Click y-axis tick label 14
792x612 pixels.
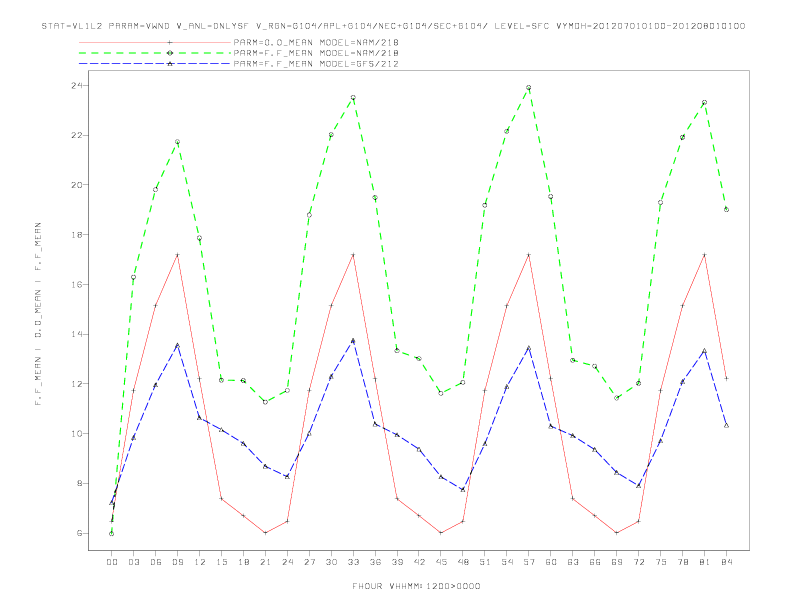pyautogui.click(x=77, y=334)
